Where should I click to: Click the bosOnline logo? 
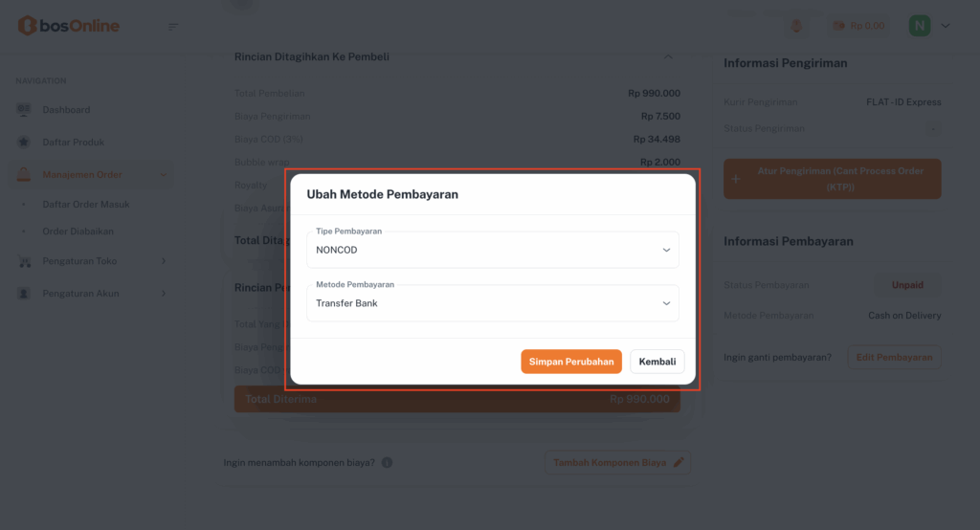tap(68, 26)
